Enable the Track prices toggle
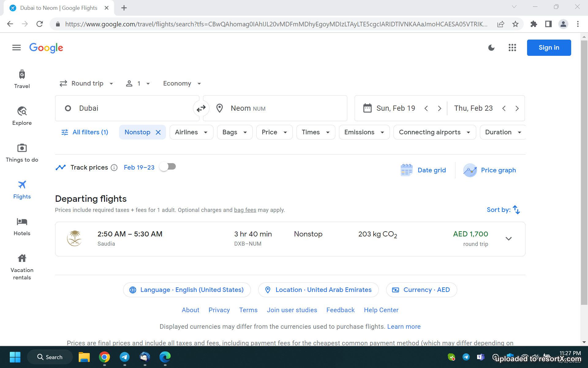This screenshot has height=368, width=588. (x=168, y=167)
